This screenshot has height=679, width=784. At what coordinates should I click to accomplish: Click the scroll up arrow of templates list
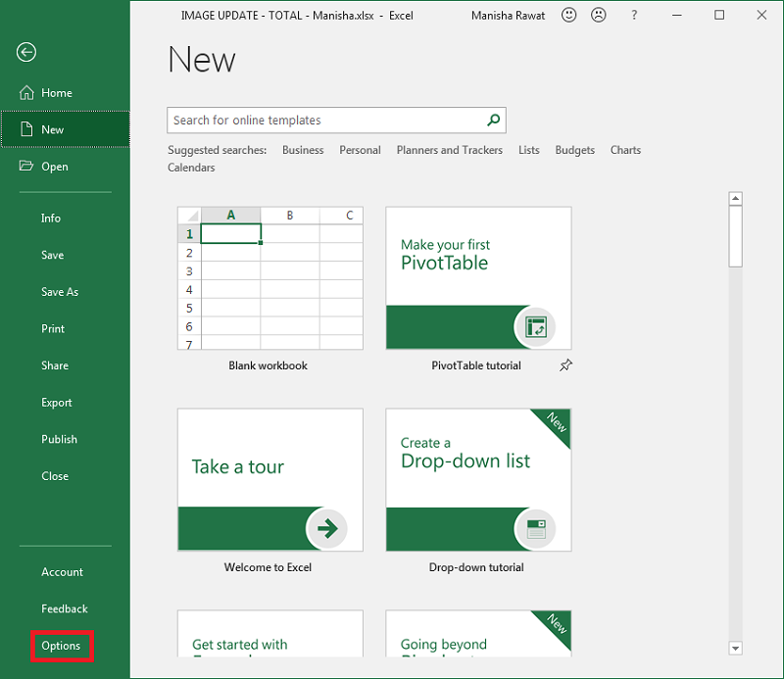click(x=735, y=199)
